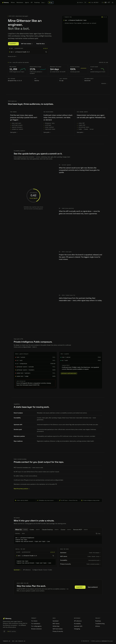Click the Self-host reviews button

tap(27, 44)
